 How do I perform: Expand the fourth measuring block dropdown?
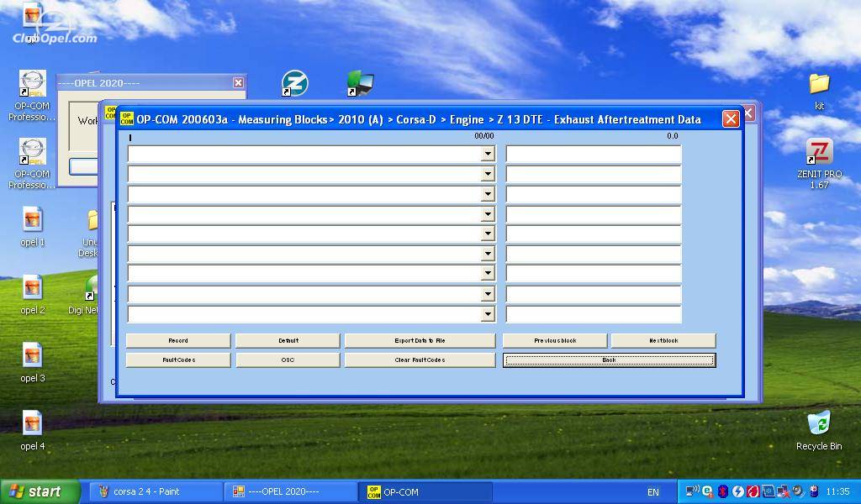click(488, 214)
